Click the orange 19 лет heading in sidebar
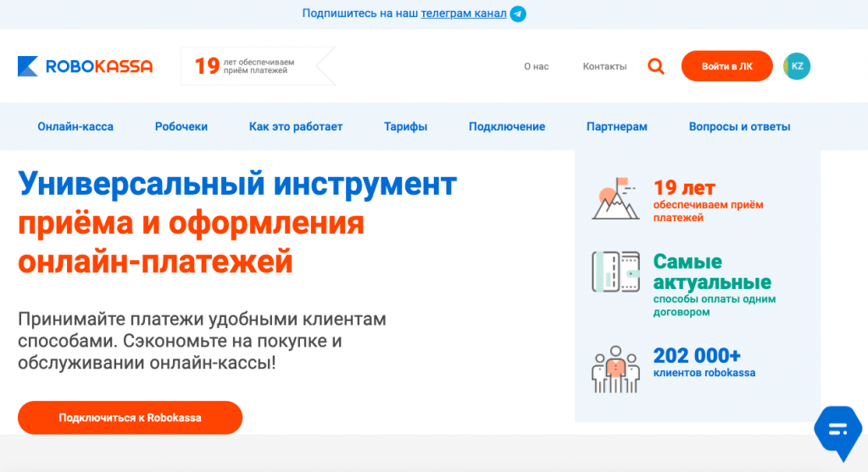868x472 pixels. tap(684, 187)
